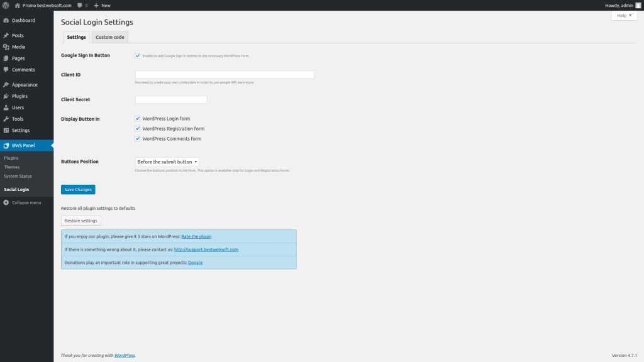Open the support.bestwebsoft.com link

click(206, 250)
